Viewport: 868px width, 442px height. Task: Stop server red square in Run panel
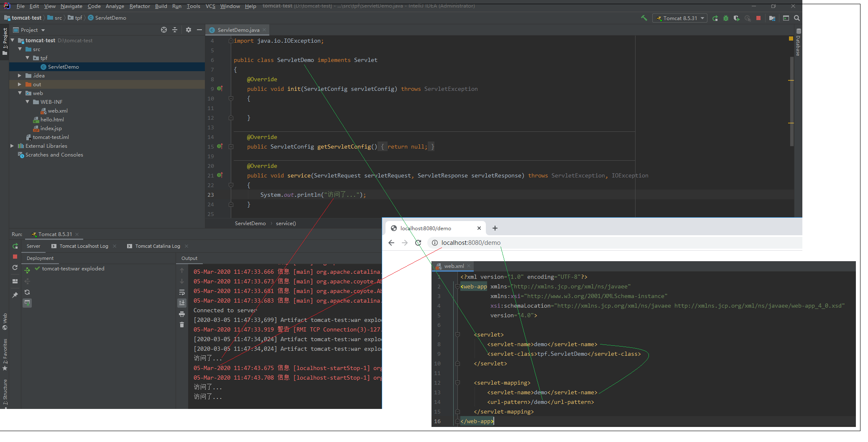[x=15, y=257]
